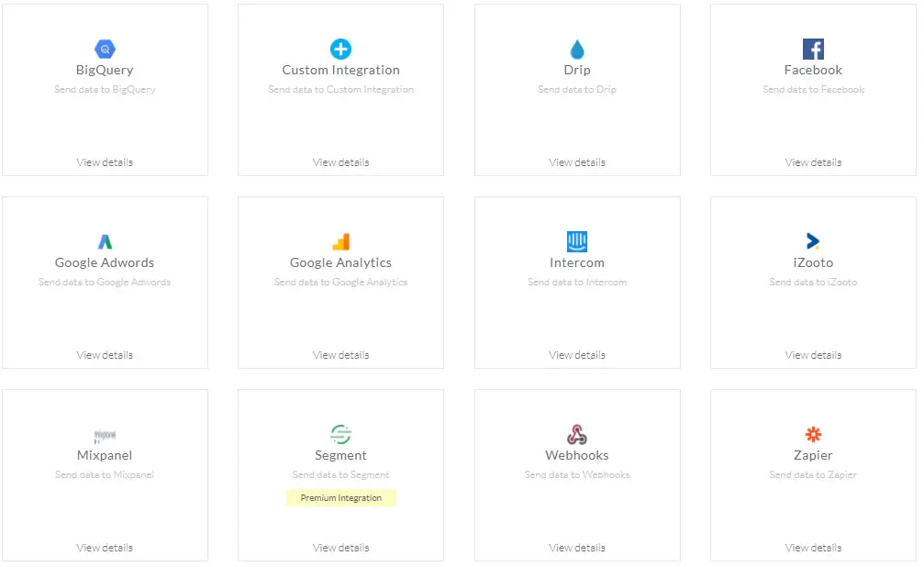The image size is (924, 567).
Task: Click the Google Analytics bar chart icon
Action: (340, 241)
